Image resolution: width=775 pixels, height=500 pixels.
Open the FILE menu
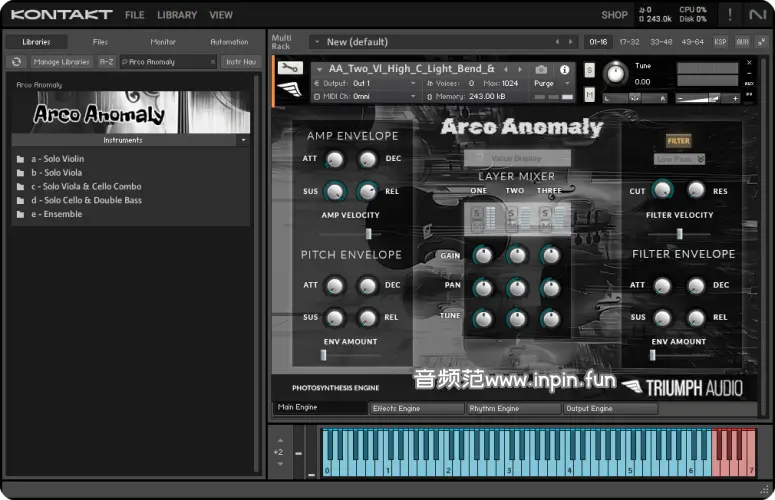135,15
